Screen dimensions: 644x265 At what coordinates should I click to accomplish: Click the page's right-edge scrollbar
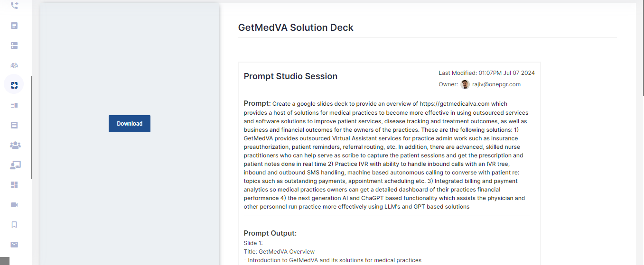(642, 47)
